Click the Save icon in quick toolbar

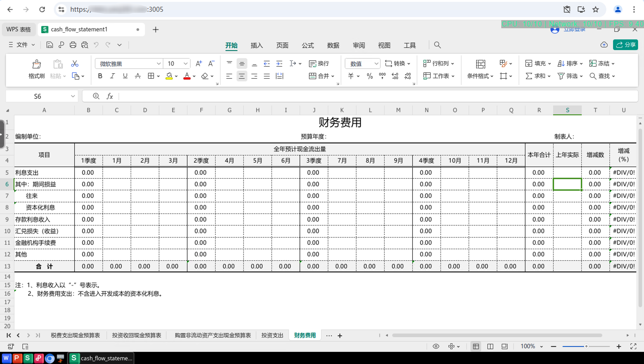(50, 45)
